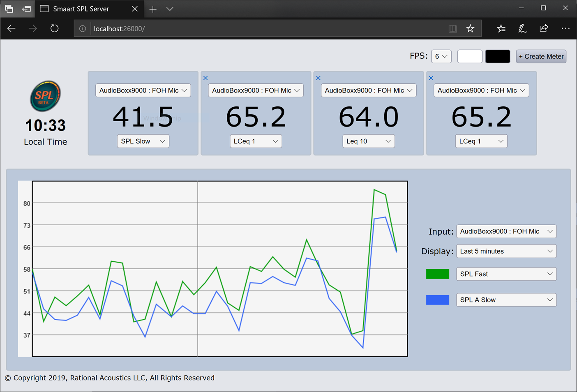Change the SPL A Slow trace dropdown

[x=506, y=300]
